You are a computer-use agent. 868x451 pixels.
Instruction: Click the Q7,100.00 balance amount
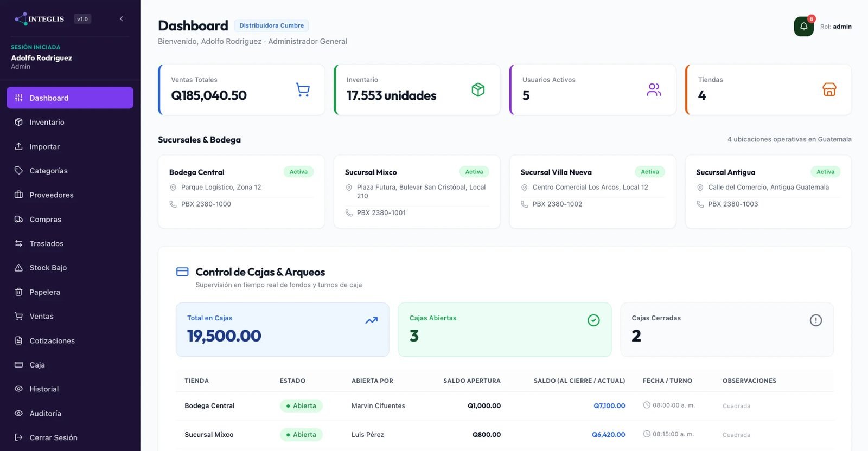(x=609, y=405)
